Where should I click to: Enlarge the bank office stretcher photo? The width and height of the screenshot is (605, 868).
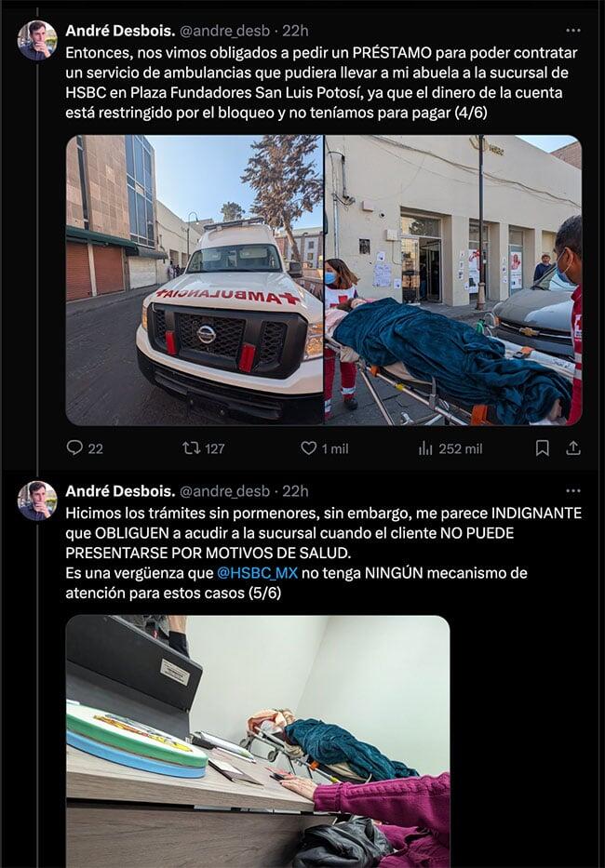[x=258, y=741]
